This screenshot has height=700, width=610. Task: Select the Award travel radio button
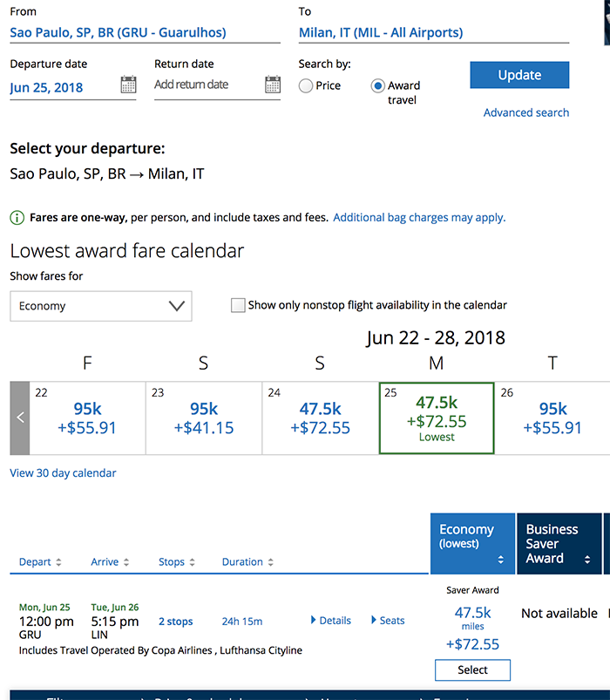point(377,85)
